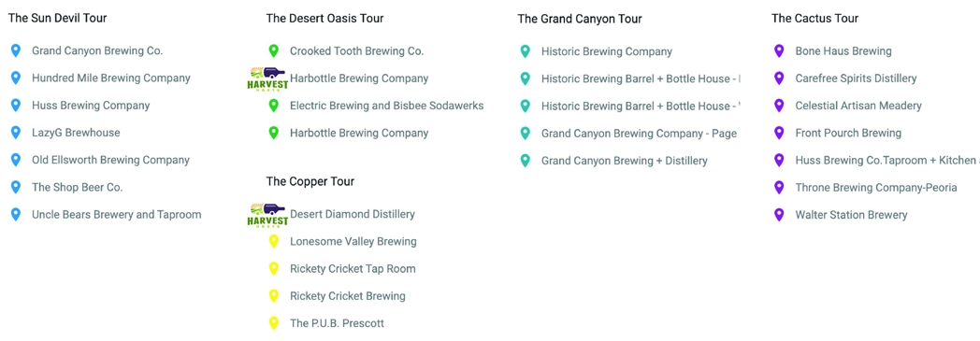980x341 pixels.
Task: Open Hundred Mile Brewing Company link
Action: (x=111, y=78)
